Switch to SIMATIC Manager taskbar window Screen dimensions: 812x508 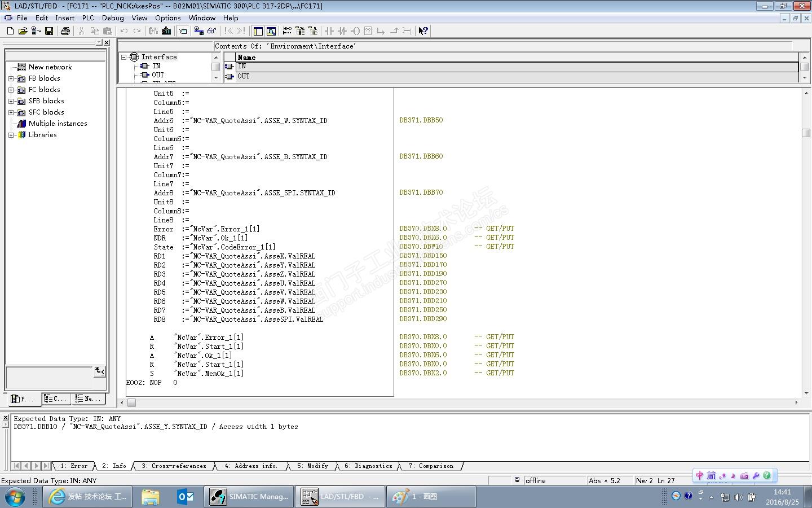[x=249, y=497]
